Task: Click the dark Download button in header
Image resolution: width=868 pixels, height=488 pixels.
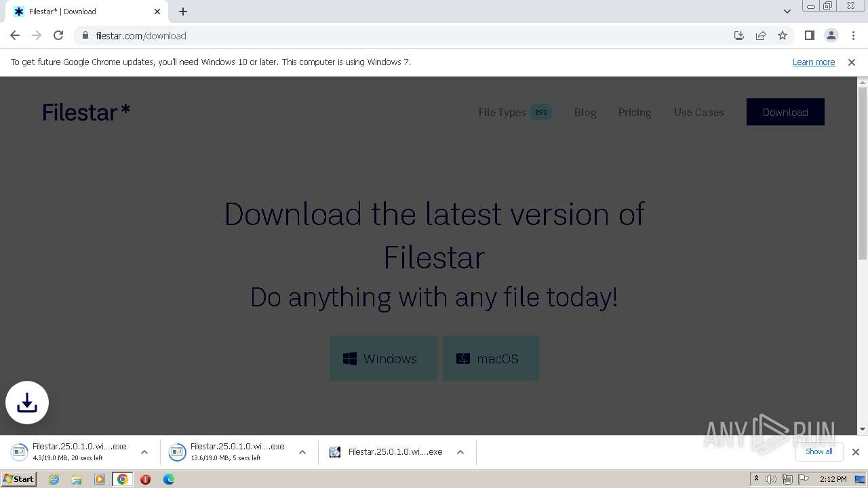Action: pos(785,112)
